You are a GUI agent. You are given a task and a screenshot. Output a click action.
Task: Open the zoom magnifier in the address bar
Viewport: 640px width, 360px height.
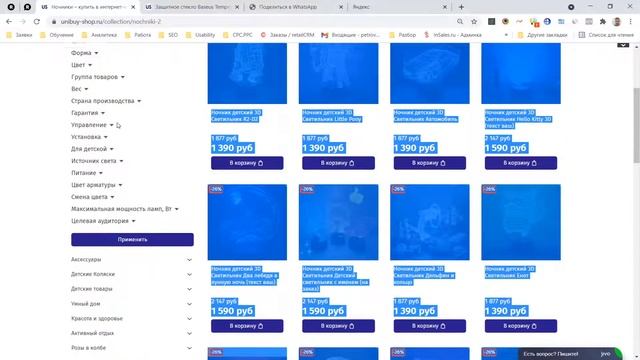[460, 21]
